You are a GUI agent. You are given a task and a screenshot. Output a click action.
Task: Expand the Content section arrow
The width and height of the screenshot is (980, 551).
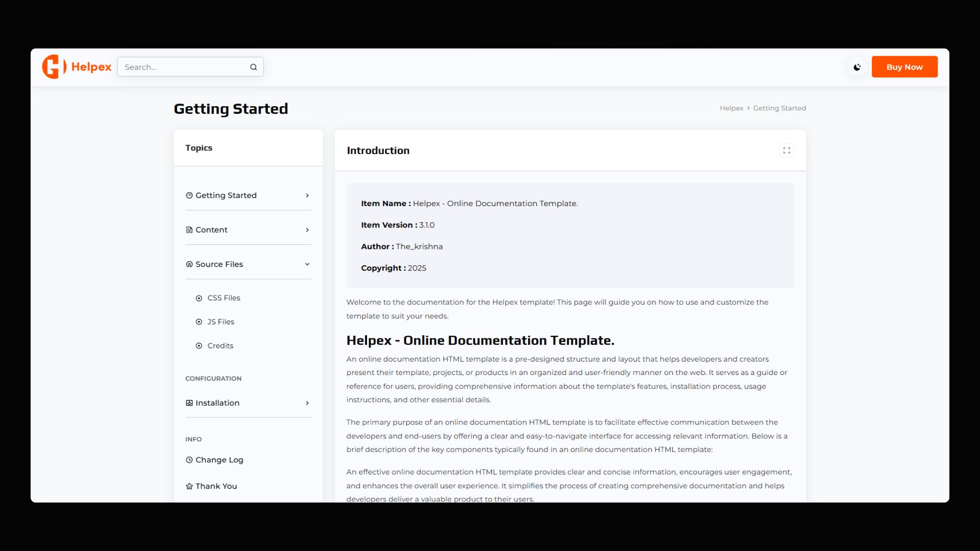click(x=307, y=230)
